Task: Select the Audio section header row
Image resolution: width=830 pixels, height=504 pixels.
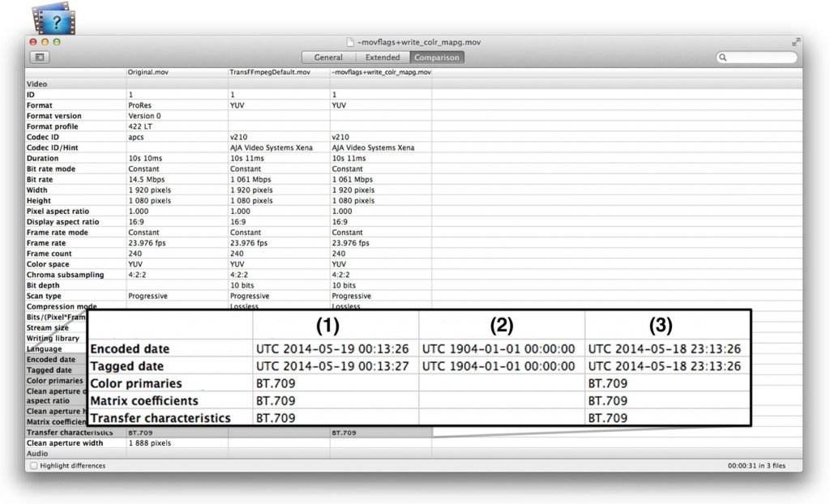Action: 413,453
